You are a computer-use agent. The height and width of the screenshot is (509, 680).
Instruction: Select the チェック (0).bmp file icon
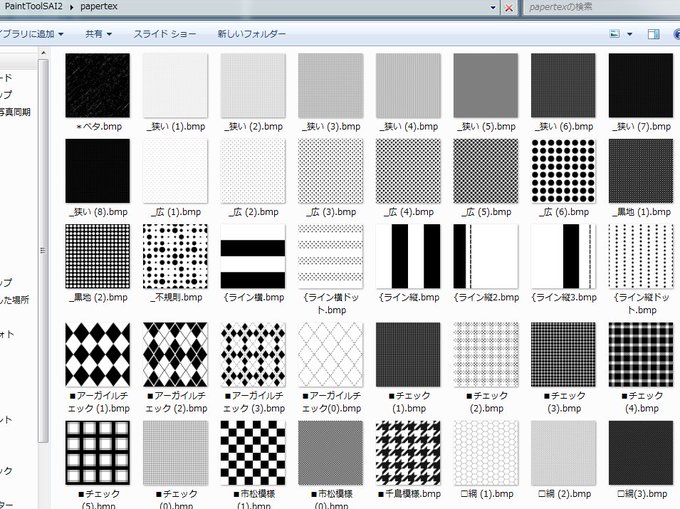175,453
